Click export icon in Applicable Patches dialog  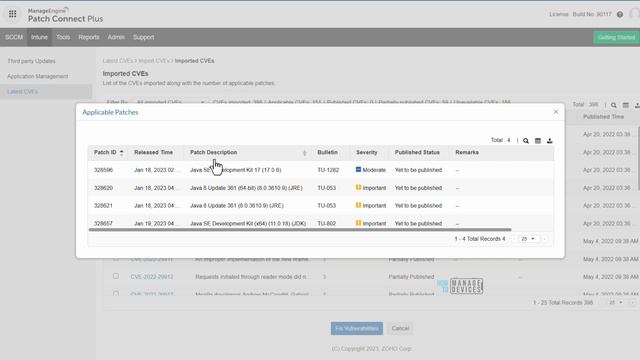click(550, 140)
